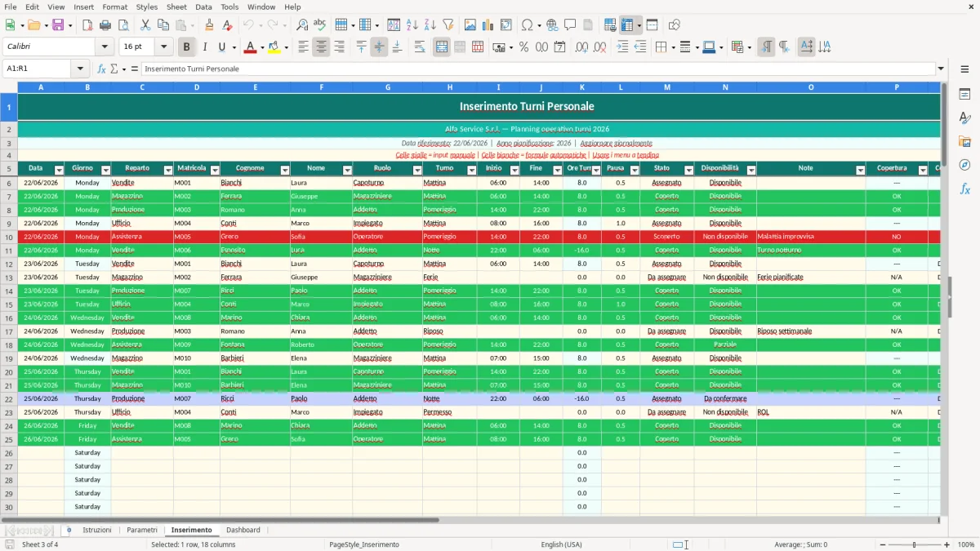Click the Print icon in toolbar
Viewport: 980px width, 551px height.
click(x=105, y=25)
